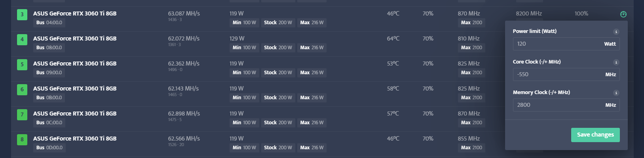Click the Max 216 W badge on GPU 8
Screen dimensions: 644x158
[x=312, y=148]
